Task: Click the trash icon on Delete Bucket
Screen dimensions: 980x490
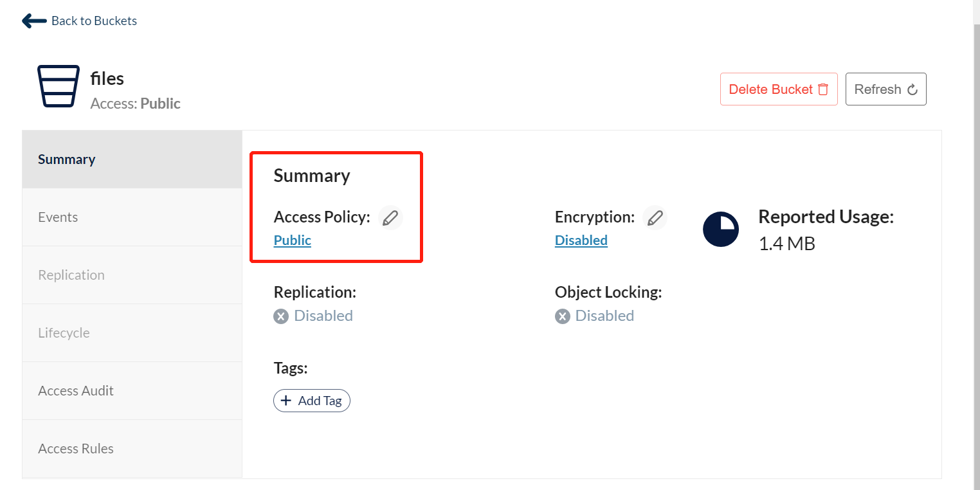Action: pos(823,89)
